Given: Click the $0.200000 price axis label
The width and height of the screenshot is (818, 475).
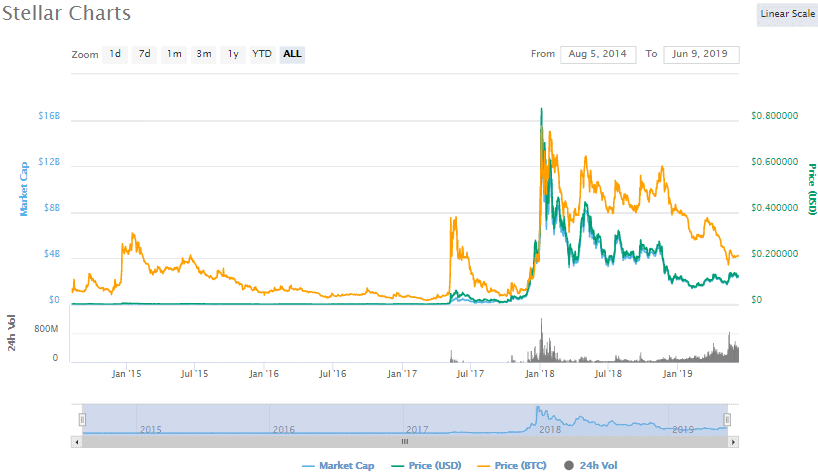Looking at the screenshot, I should [775, 254].
